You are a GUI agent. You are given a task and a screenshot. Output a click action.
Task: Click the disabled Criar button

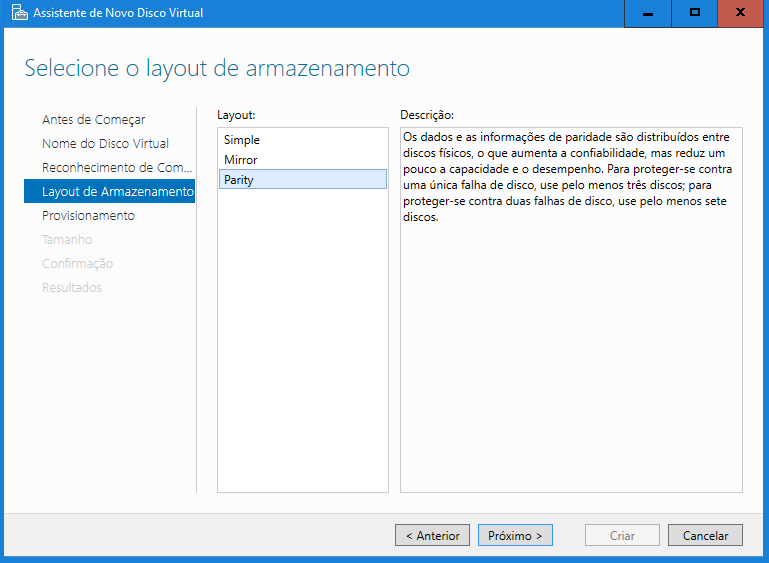pyautogui.click(x=622, y=536)
